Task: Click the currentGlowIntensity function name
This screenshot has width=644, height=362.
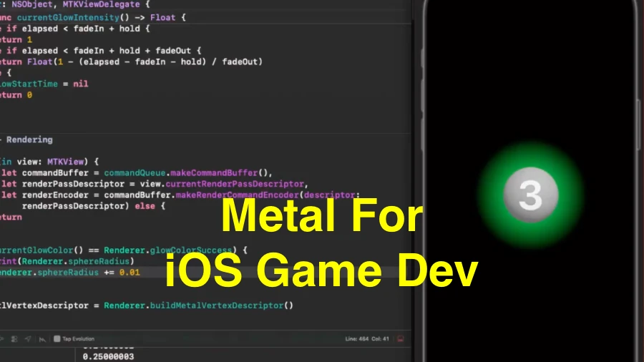Action: [68, 18]
